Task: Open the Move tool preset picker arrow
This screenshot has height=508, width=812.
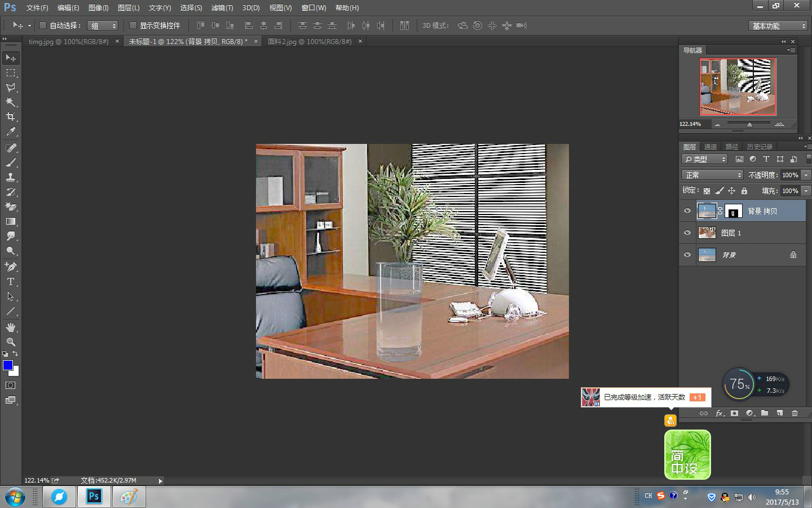Action: coord(29,25)
